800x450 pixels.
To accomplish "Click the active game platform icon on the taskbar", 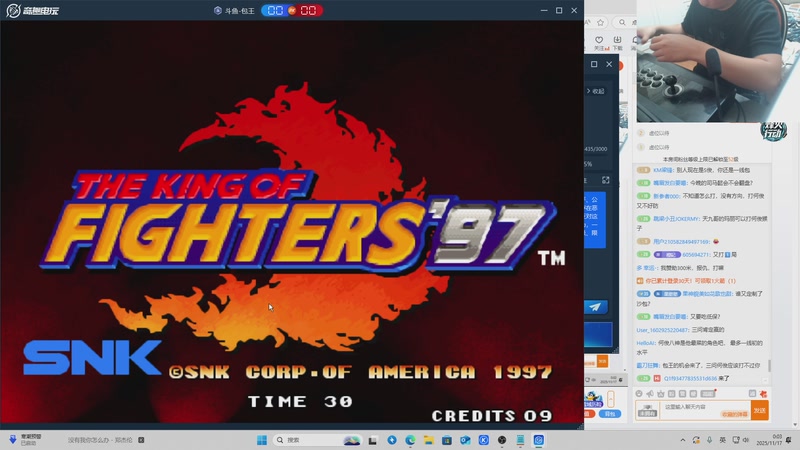I will click(539, 440).
